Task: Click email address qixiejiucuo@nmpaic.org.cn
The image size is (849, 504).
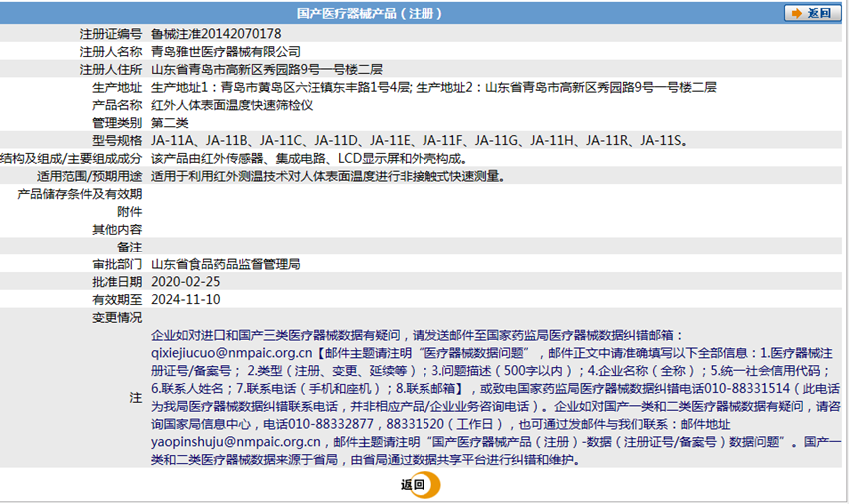Action: (x=231, y=353)
